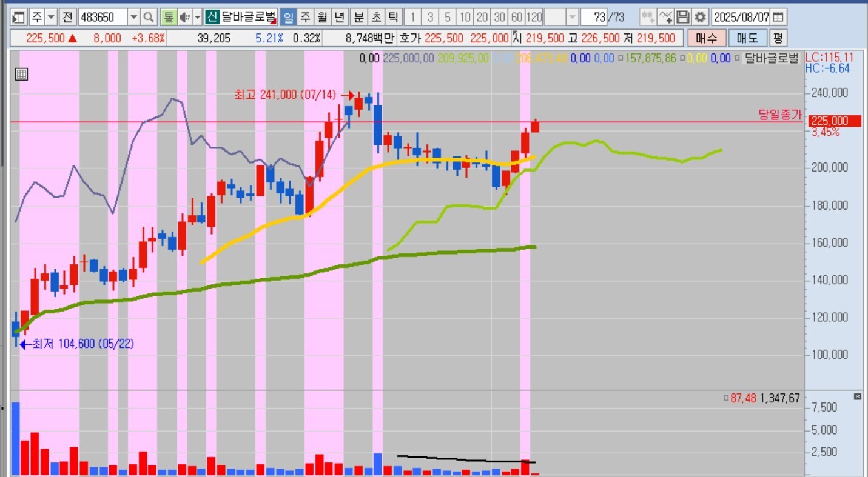Open stock search with the magnifier icon
Screen dimensions: 868x477
click(149, 16)
